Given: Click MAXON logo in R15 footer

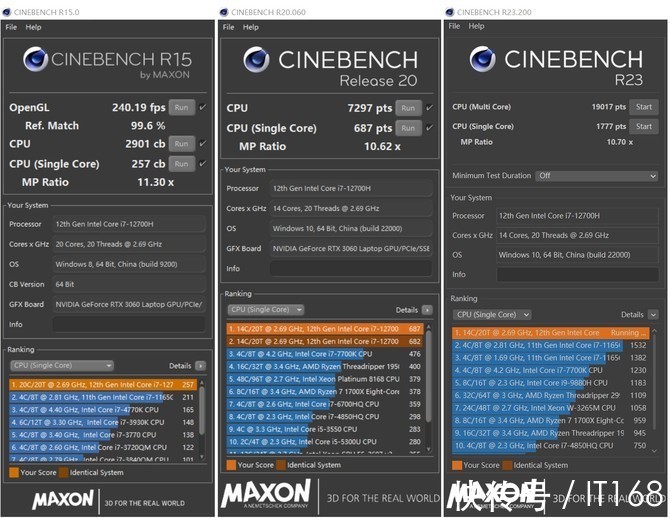Looking at the screenshot, I should pyautogui.click(x=63, y=500).
